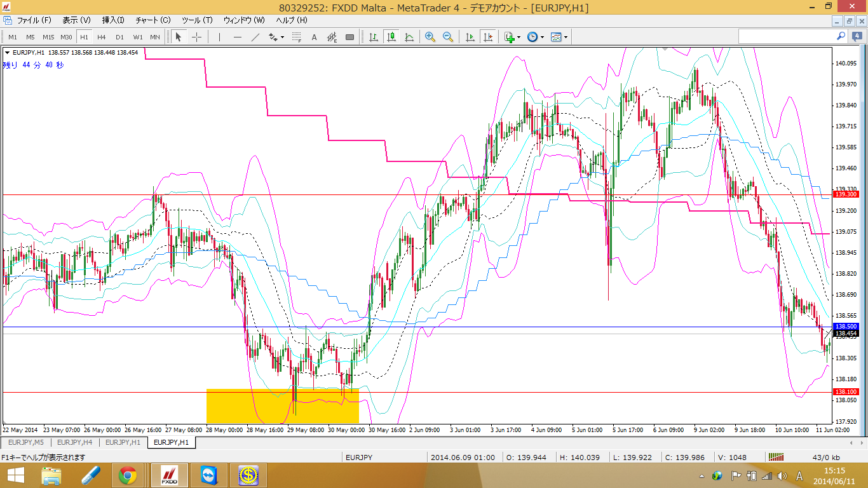868x488 pixels.
Task: Click the EURJPY status bar entry
Action: pos(359,457)
